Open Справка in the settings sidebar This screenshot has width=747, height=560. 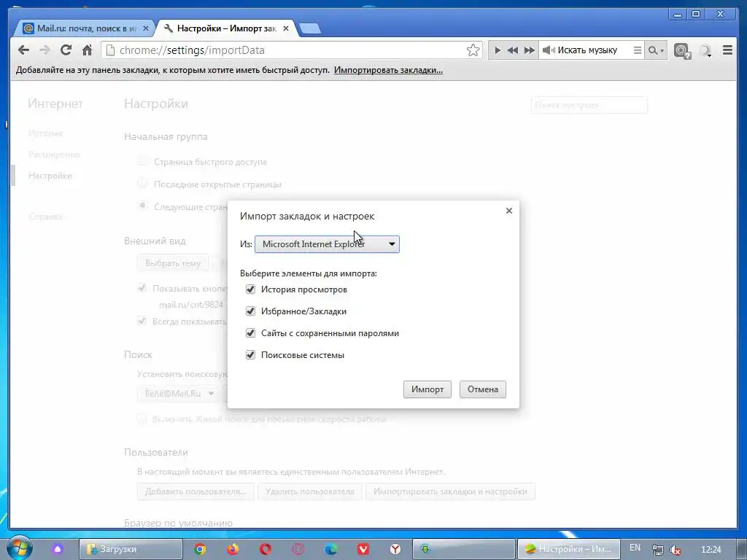[x=46, y=217]
